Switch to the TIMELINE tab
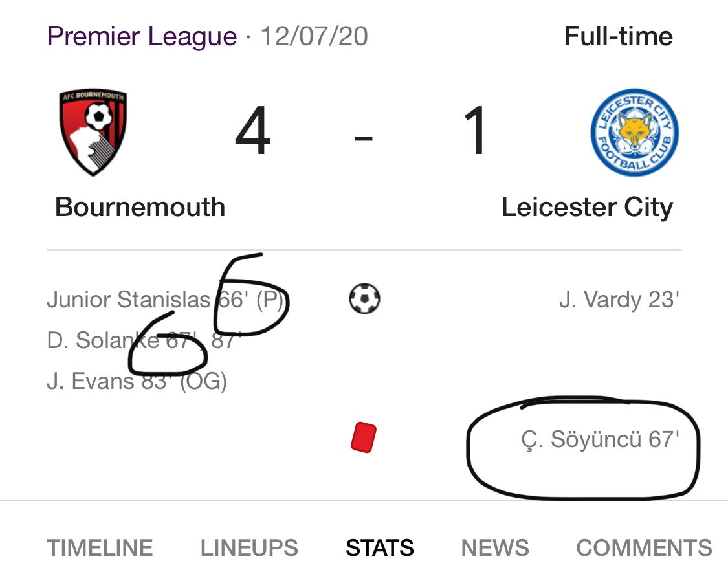The height and width of the screenshot is (561, 728). (x=100, y=547)
